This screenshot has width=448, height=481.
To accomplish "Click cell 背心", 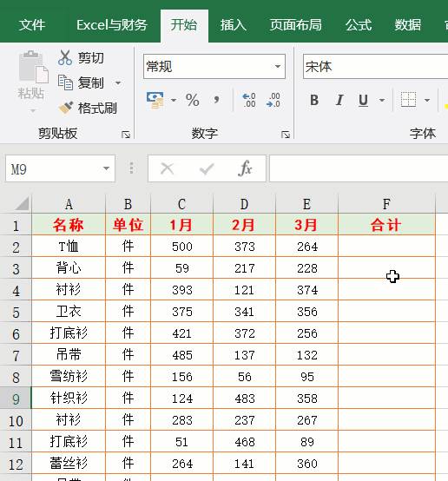I will point(69,268).
